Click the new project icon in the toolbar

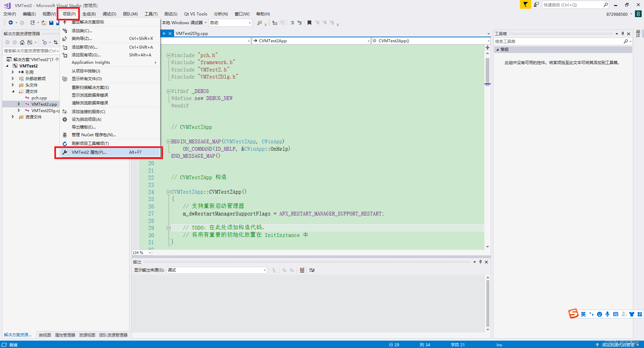pos(32,23)
